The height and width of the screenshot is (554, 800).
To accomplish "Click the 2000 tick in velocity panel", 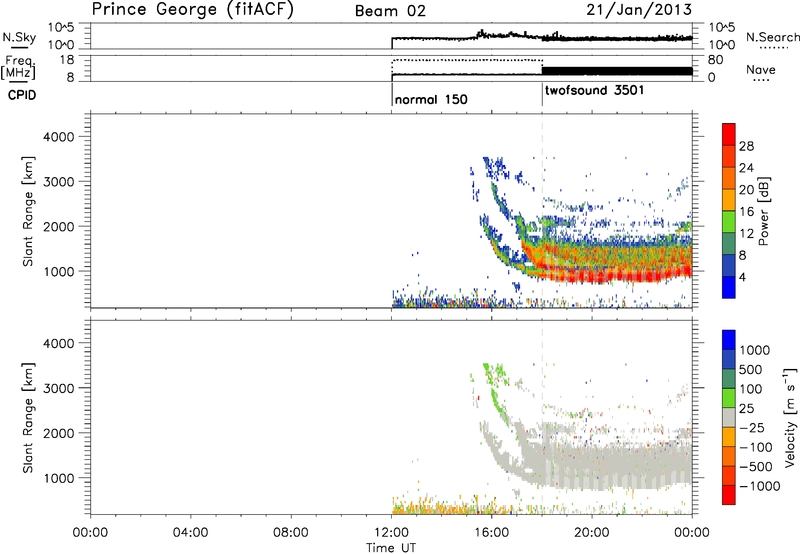I will (x=58, y=433).
